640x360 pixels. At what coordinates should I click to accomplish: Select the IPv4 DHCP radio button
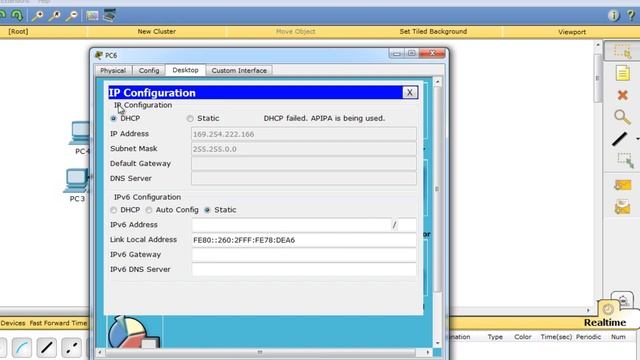(113, 118)
